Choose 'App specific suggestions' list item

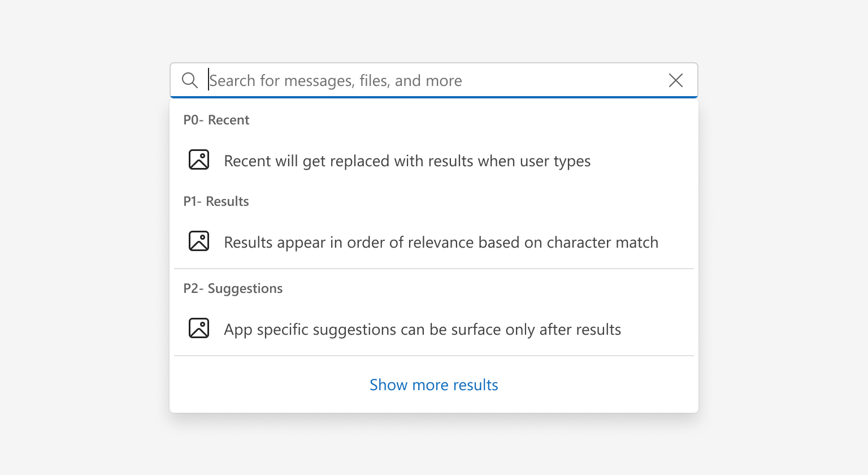pyautogui.click(x=422, y=330)
